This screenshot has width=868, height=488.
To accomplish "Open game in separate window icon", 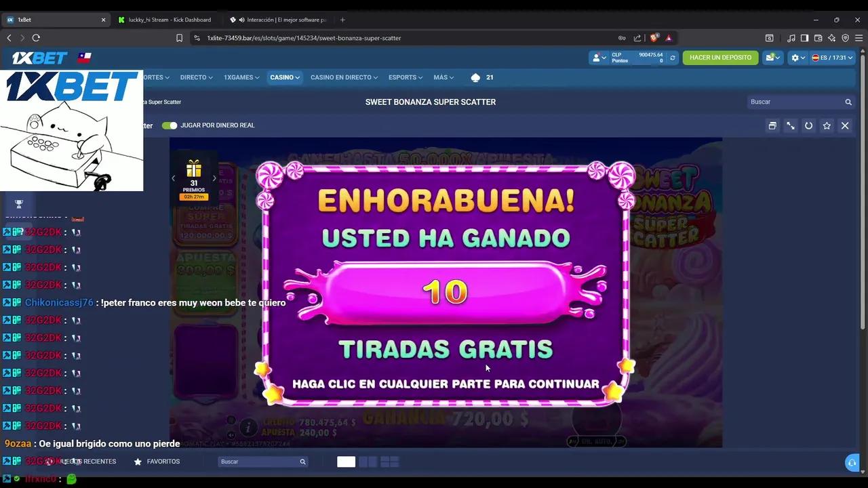I will pyautogui.click(x=772, y=125).
